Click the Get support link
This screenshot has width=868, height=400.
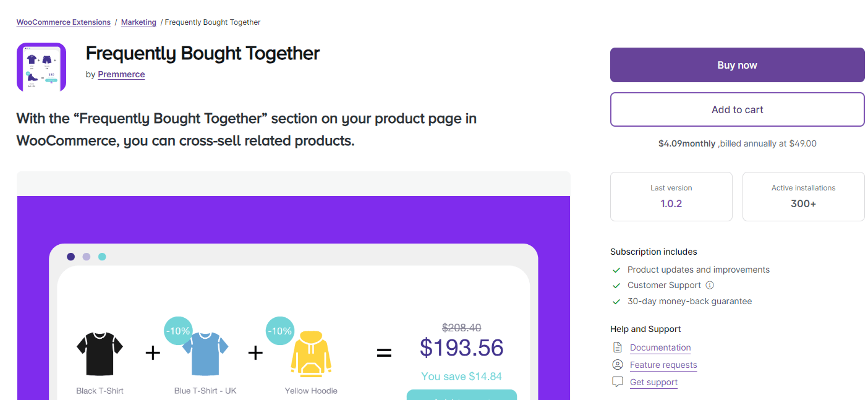click(x=653, y=381)
